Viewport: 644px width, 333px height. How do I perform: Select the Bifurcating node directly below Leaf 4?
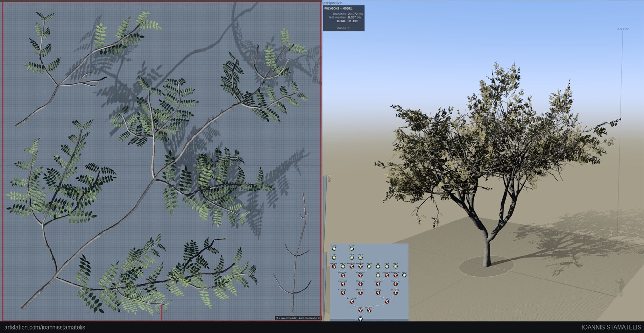360,266
